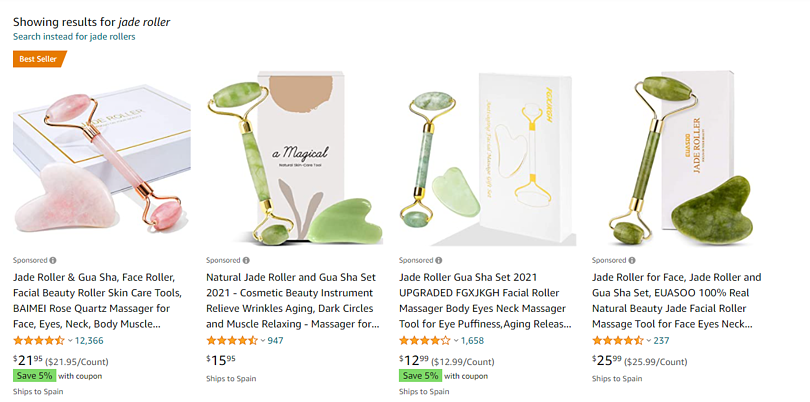
Task: Open the 237 reviews link for EUASOO
Action: pos(661,341)
